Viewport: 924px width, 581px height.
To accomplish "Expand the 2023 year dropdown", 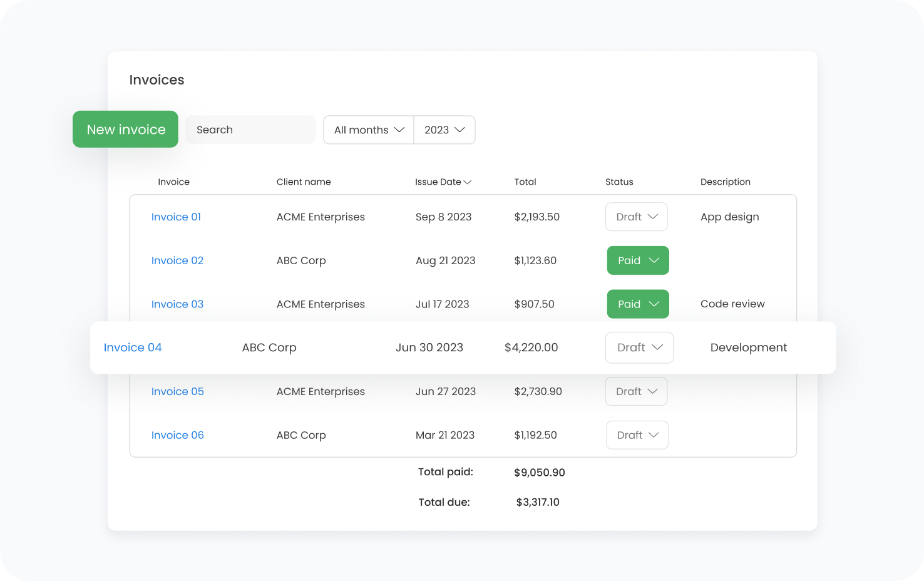I will tap(444, 130).
